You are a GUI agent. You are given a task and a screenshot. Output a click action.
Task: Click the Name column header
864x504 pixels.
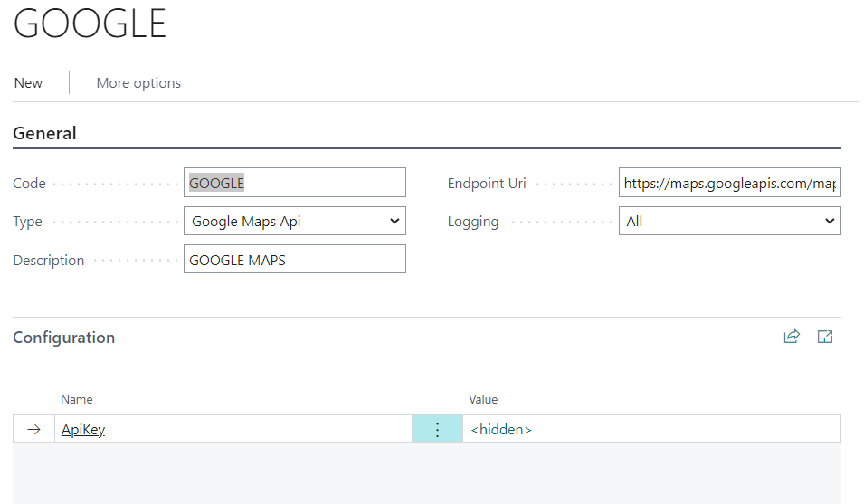coord(77,399)
